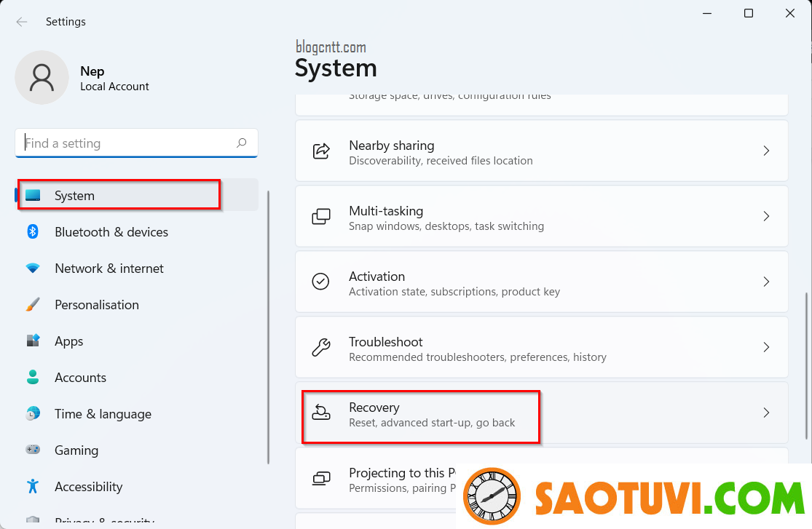812x529 pixels.
Task: Expand Multi-tasking using right chevron
Action: click(x=766, y=216)
